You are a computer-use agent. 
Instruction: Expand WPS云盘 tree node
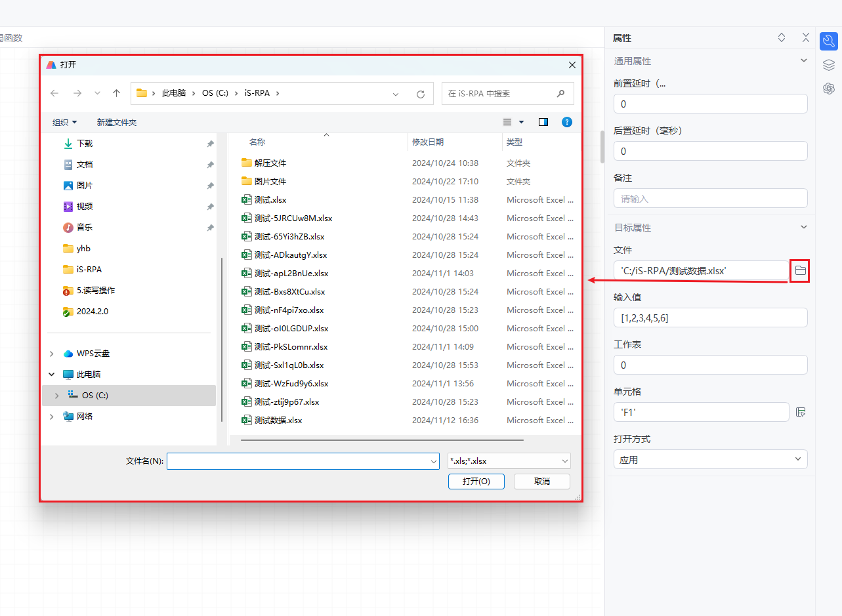pyautogui.click(x=52, y=354)
